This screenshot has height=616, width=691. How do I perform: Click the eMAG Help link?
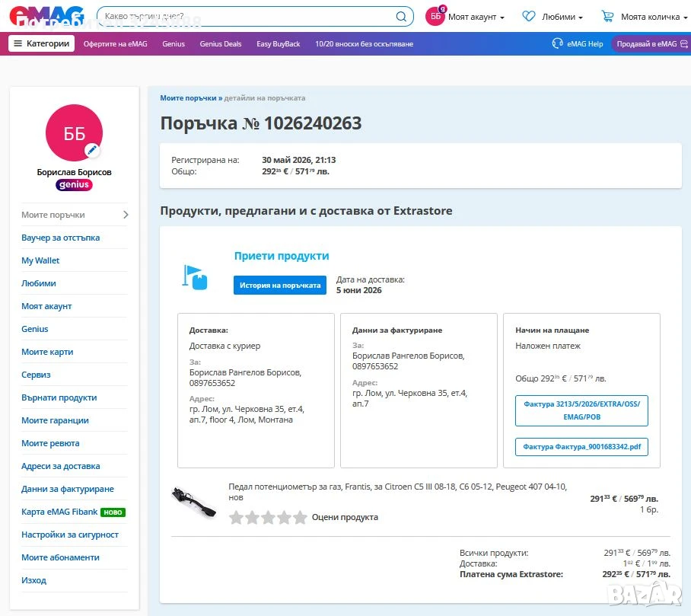click(x=584, y=43)
